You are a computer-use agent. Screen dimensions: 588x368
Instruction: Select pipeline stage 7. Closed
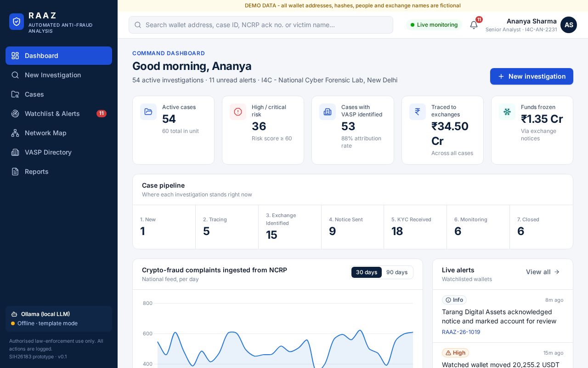[541, 227]
